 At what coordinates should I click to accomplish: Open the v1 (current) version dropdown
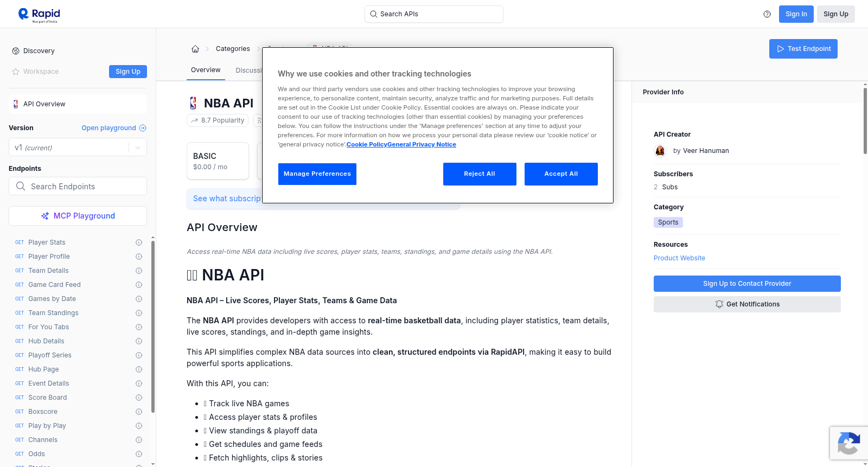click(78, 148)
